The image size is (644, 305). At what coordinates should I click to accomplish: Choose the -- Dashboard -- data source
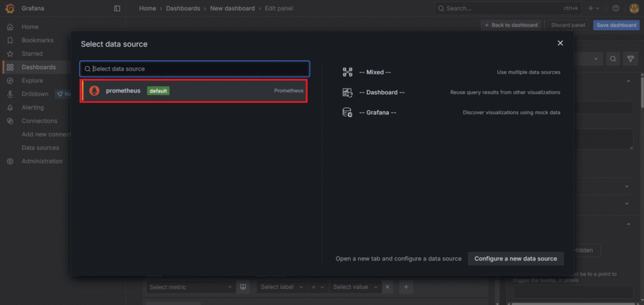(451, 92)
